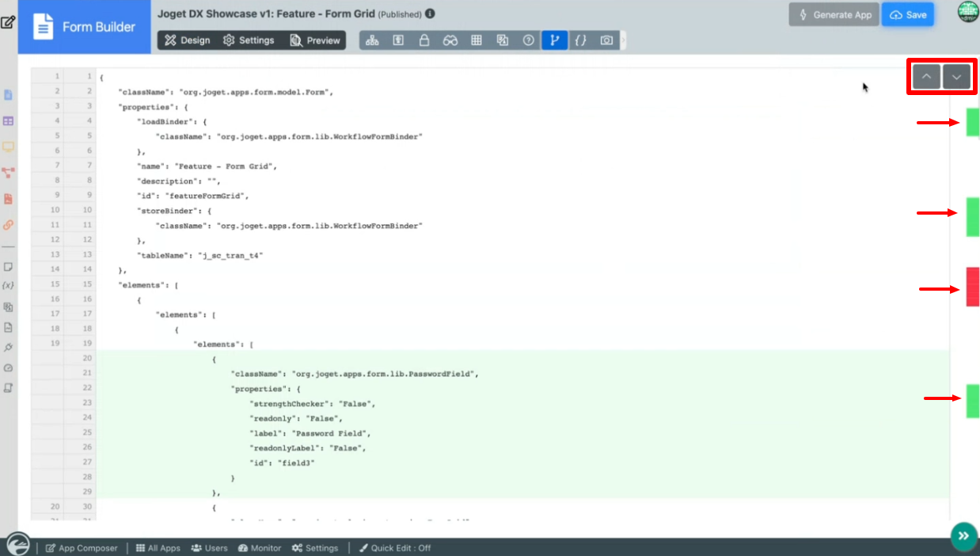The height and width of the screenshot is (556, 980).
Task: Click the line '"description": ""'
Action: tap(179, 181)
